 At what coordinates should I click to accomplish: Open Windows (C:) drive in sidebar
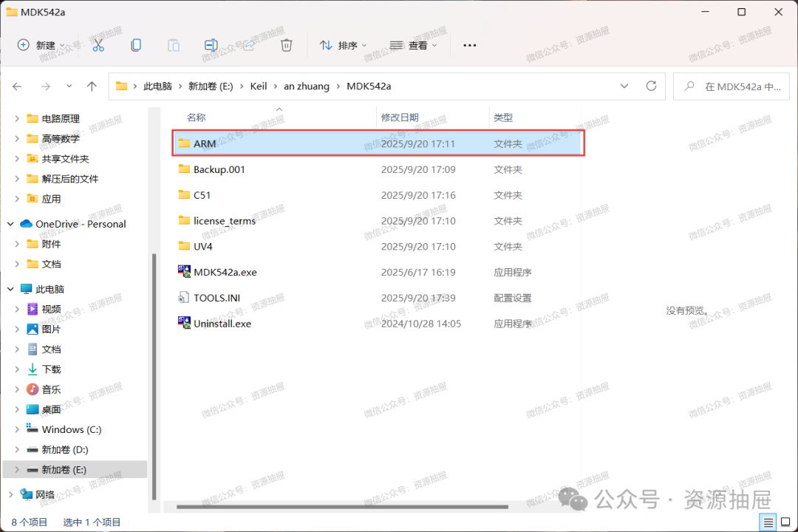click(x=71, y=430)
